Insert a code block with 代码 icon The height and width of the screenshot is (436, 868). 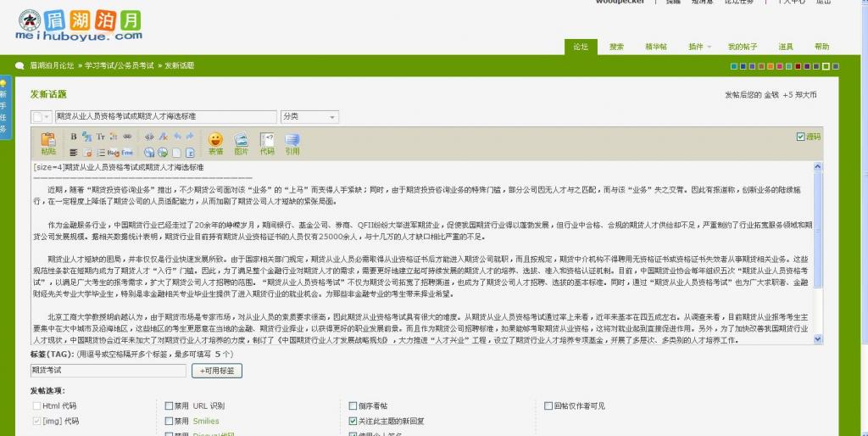point(267,142)
